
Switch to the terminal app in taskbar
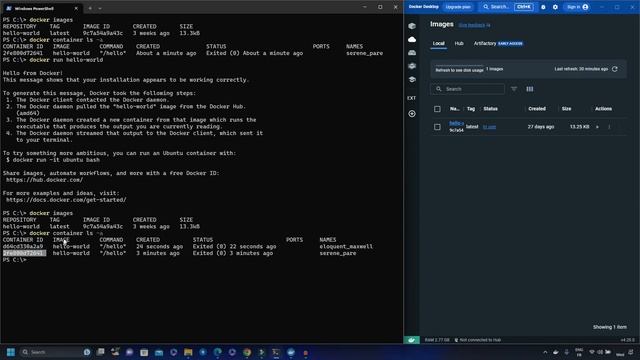click(276, 352)
